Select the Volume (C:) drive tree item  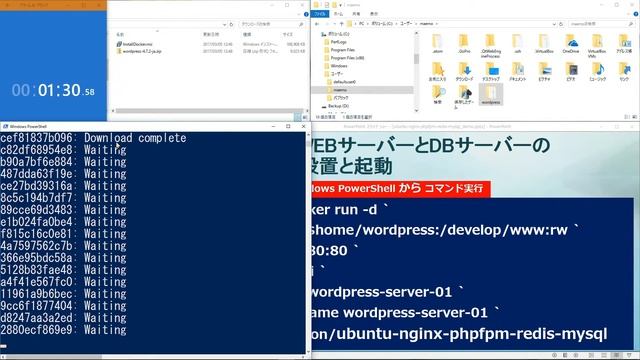point(336,34)
